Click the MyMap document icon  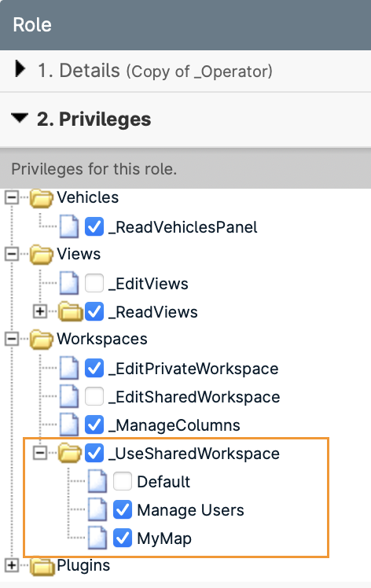[97, 538]
